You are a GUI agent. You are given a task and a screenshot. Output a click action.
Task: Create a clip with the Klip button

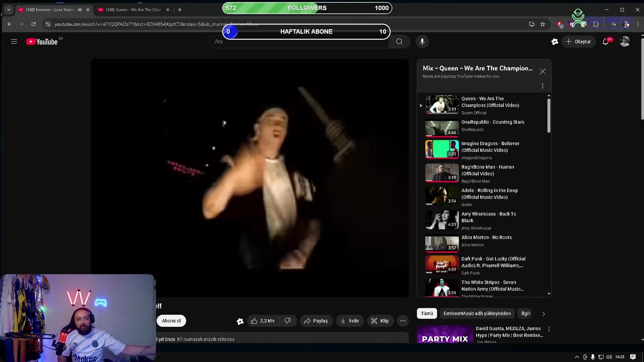coord(380,321)
